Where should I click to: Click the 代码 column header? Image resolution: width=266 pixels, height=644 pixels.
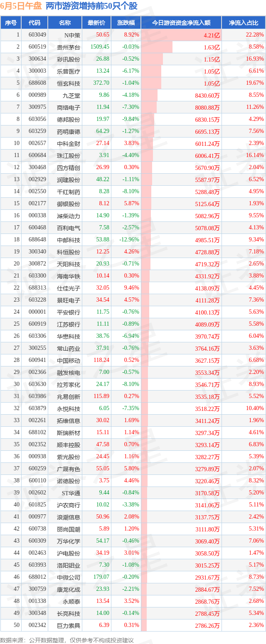(34, 23)
